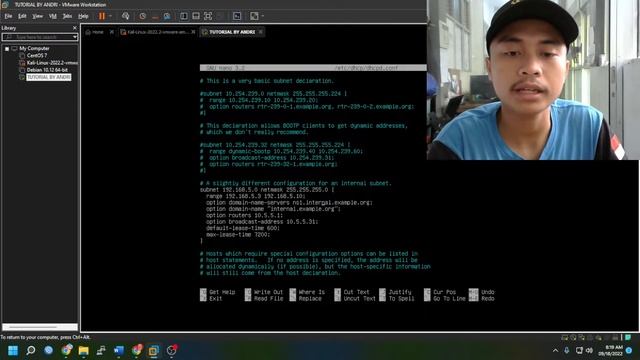This screenshot has height=360, width=640.
Task: Take a snapshot of this virtual machine
Action: (142, 16)
